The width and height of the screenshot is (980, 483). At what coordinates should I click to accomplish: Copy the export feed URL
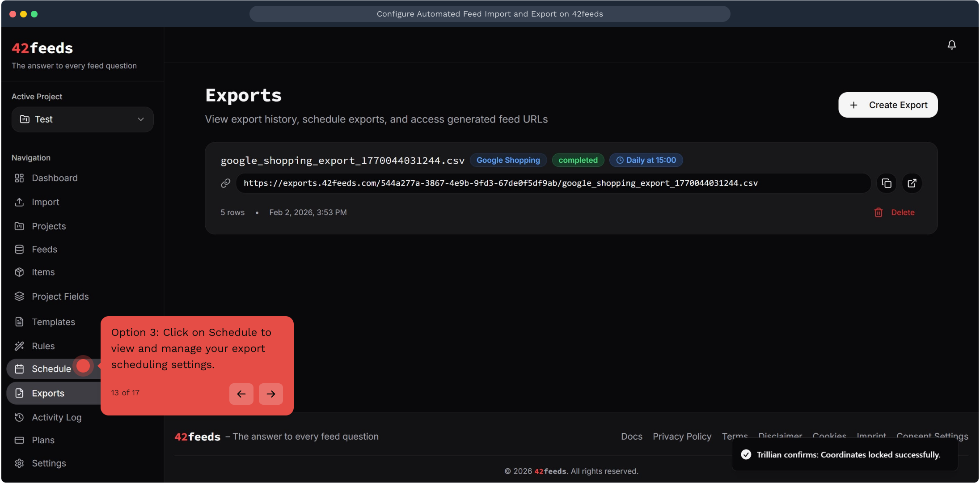pos(886,183)
